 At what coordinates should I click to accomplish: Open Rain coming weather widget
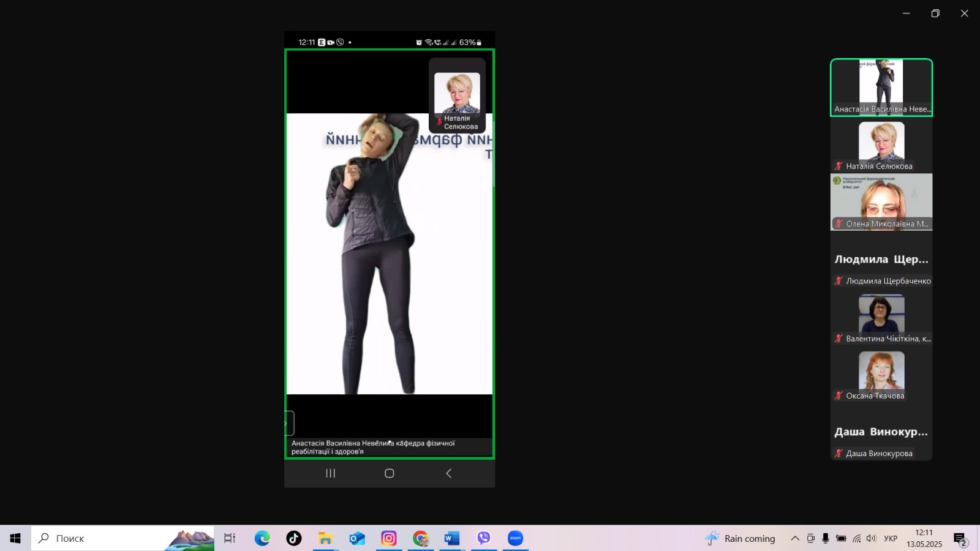pyautogui.click(x=740, y=538)
